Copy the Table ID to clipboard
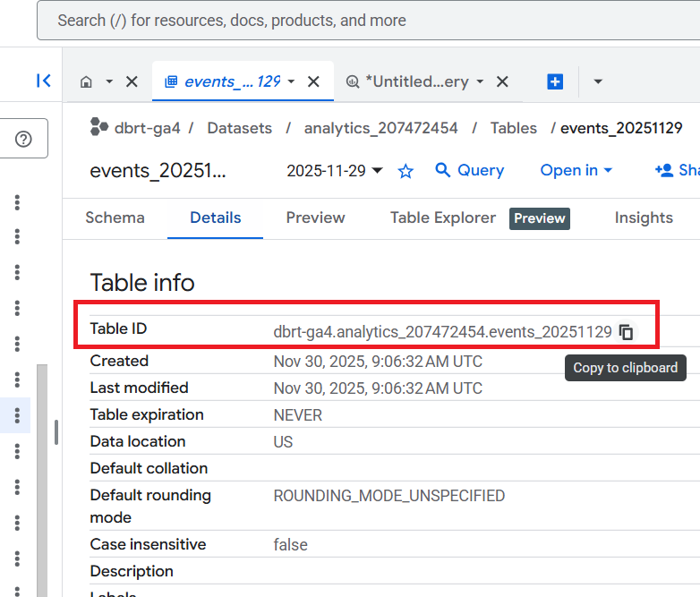The height and width of the screenshot is (597, 700). (627, 332)
